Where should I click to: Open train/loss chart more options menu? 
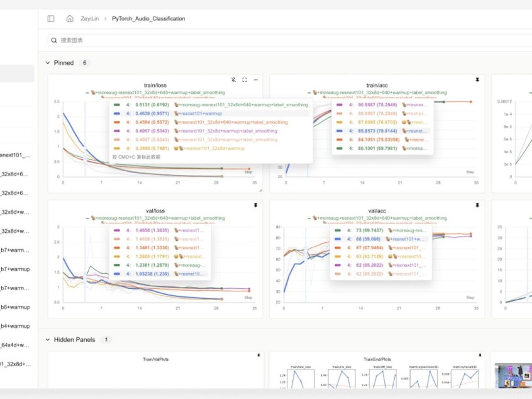255,80
